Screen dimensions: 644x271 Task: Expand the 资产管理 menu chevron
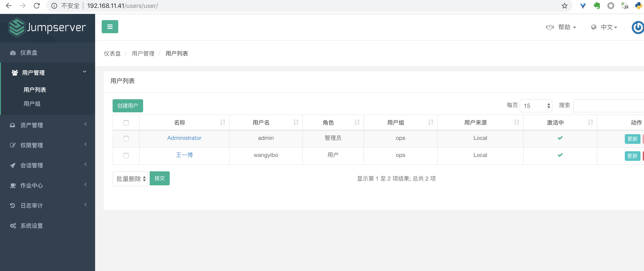coord(86,124)
